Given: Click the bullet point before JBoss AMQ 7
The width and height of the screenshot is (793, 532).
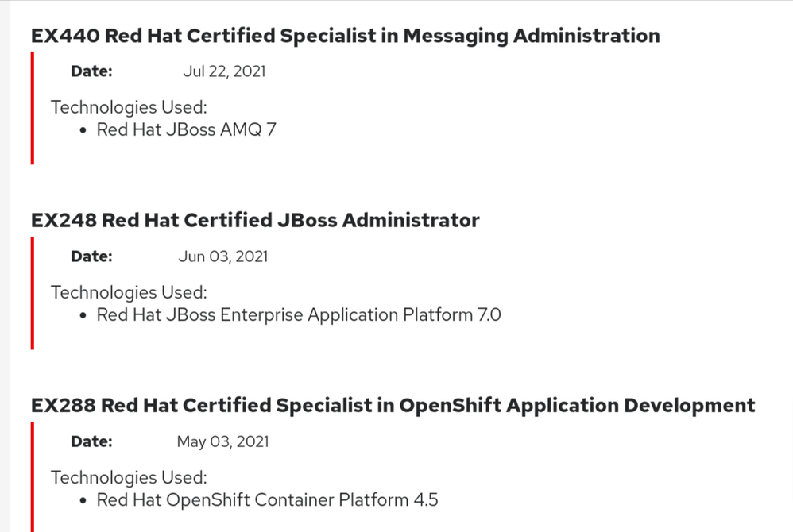Looking at the screenshot, I should [83, 130].
